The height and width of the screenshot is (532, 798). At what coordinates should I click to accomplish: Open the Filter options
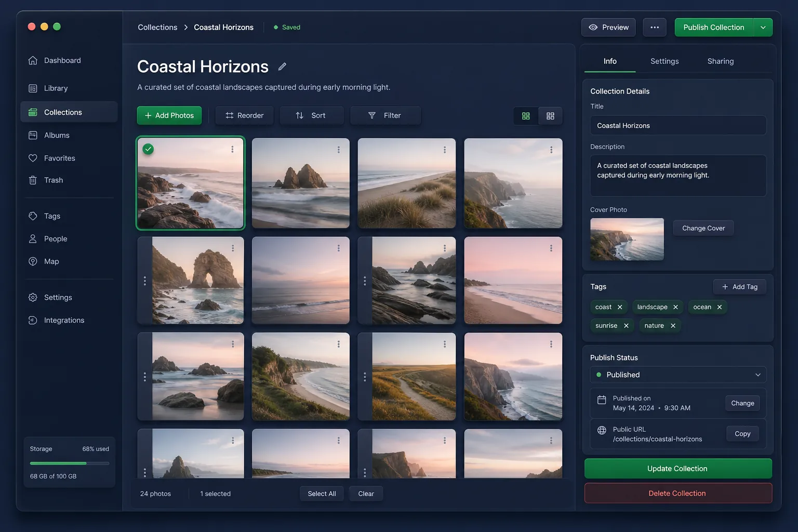(385, 115)
